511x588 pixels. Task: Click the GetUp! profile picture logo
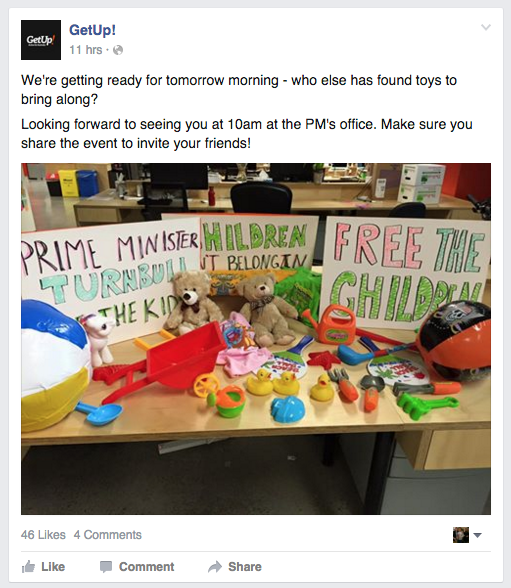41,40
